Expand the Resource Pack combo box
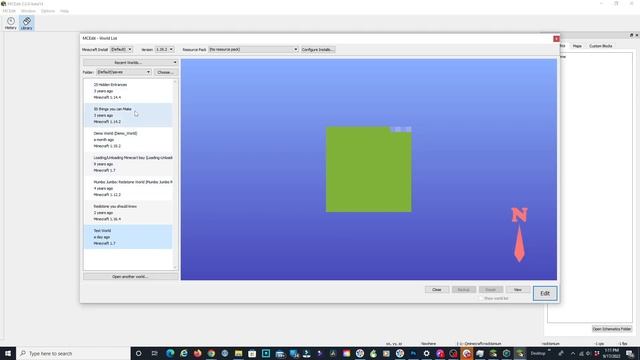The height and width of the screenshot is (360, 640). 253,49
